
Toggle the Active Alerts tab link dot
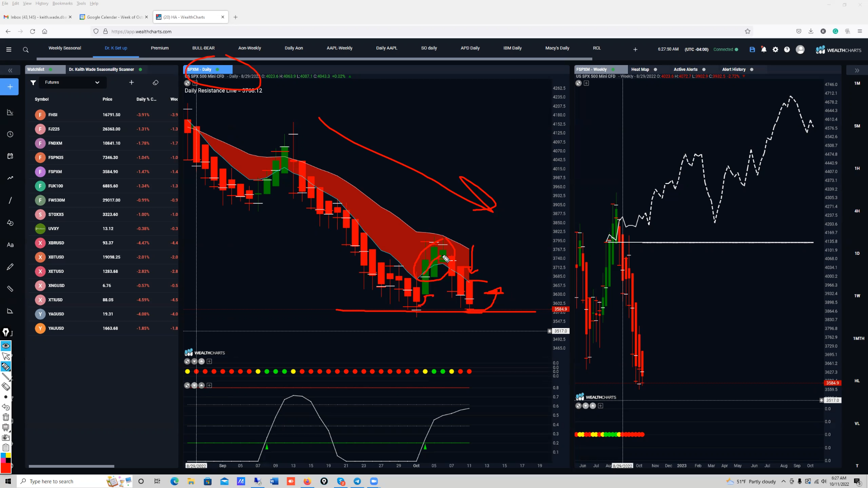(704, 69)
